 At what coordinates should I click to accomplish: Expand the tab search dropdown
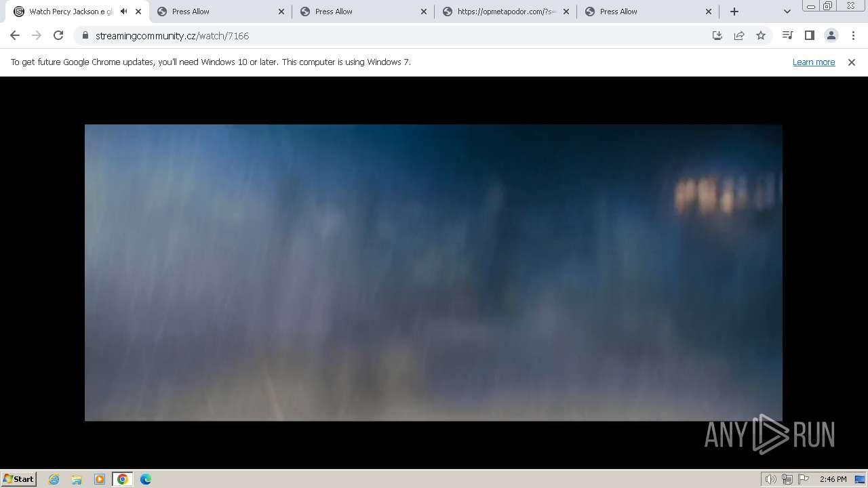click(787, 12)
